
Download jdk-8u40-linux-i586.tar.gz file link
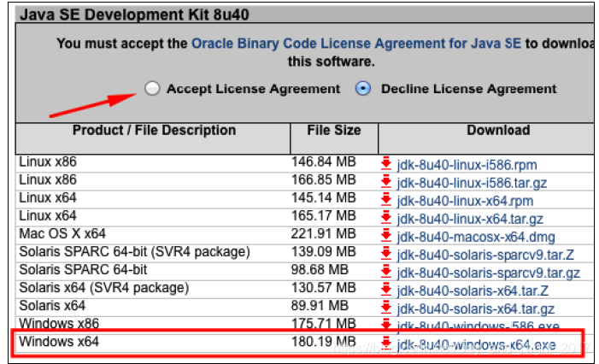point(472,183)
